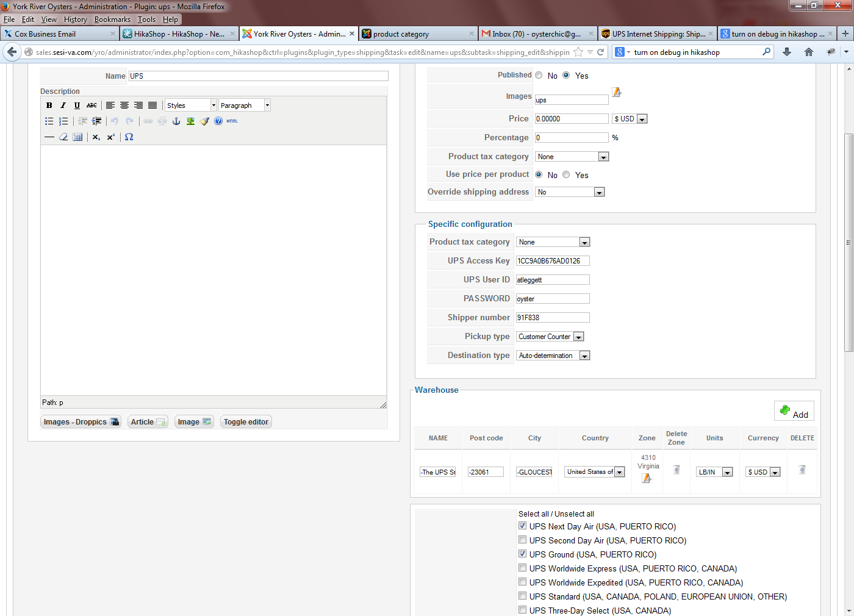Screen dimensions: 854x616
Task: Open the Price currency USD dropdown
Action: (x=630, y=119)
